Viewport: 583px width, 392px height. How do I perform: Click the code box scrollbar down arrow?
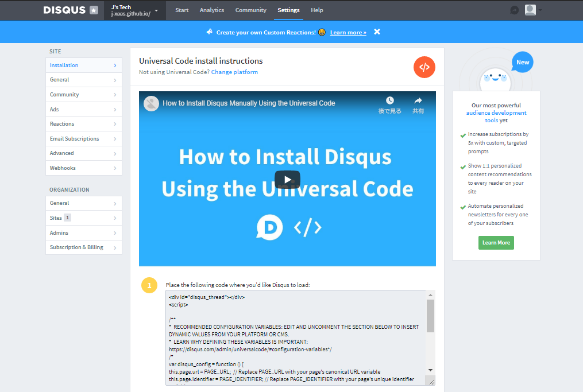pos(431,370)
